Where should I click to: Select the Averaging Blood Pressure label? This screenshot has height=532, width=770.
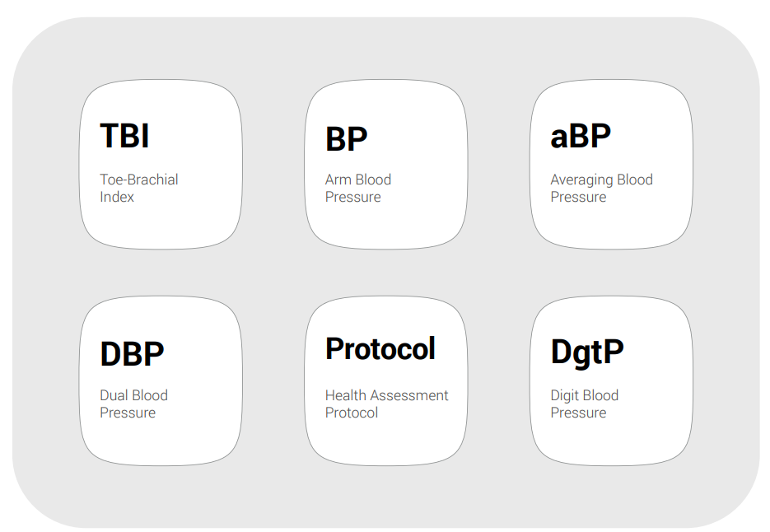pyautogui.click(x=601, y=188)
